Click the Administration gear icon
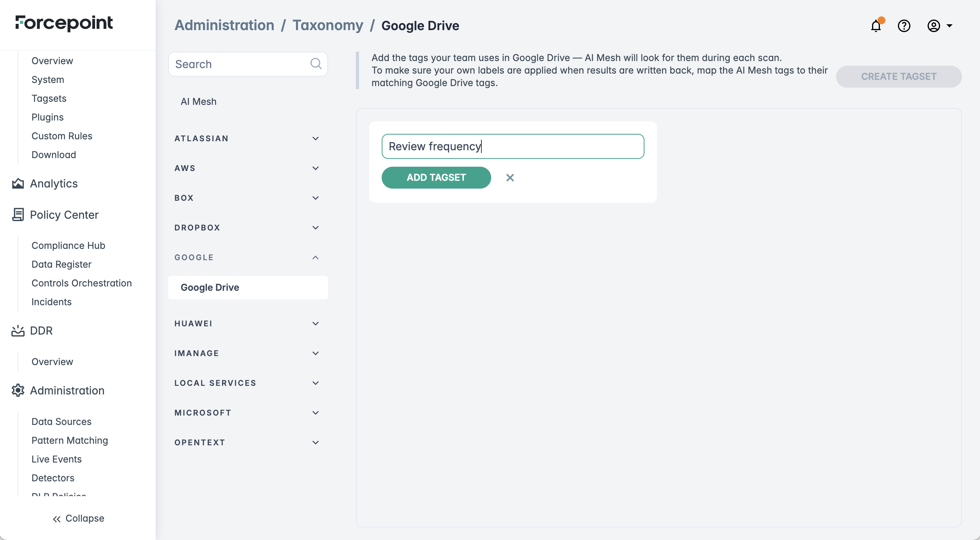980x540 pixels. [x=18, y=390]
